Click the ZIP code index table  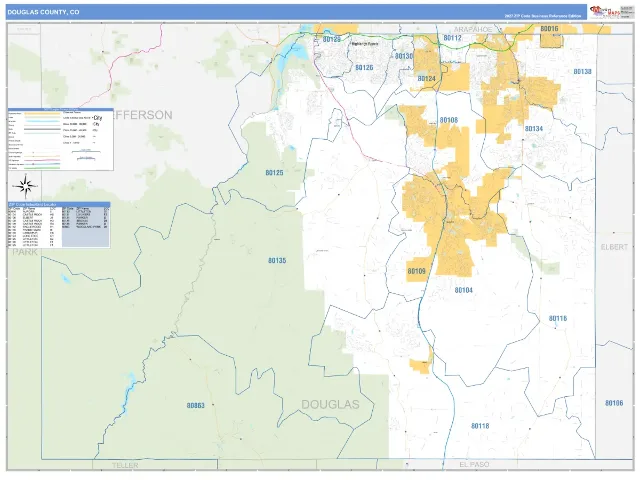point(59,224)
